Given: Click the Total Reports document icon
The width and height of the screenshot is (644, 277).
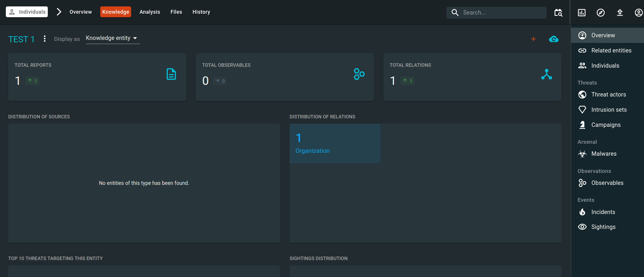Looking at the screenshot, I should point(171,74).
